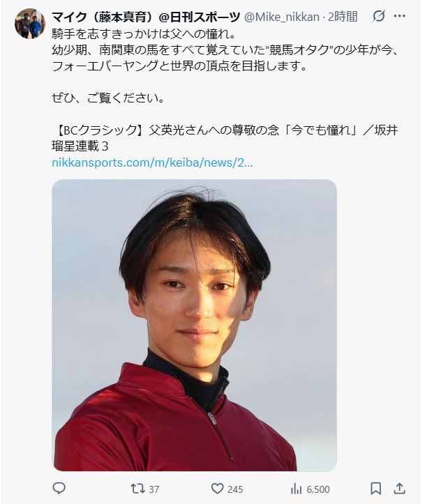The width and height of the screenshot is (425, 504).
Task: Click the Grok circle-slash icon
Action: pos(378,16)
